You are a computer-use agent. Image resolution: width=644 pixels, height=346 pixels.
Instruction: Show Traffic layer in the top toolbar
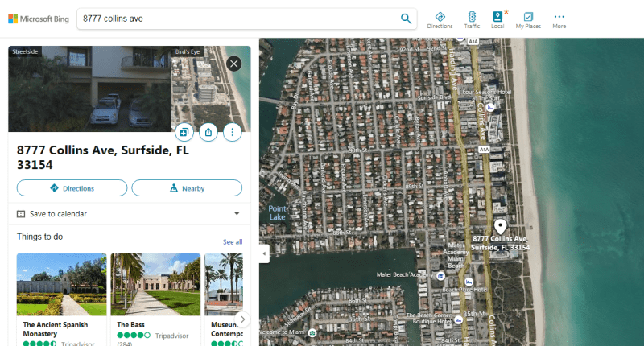point(472,20)
